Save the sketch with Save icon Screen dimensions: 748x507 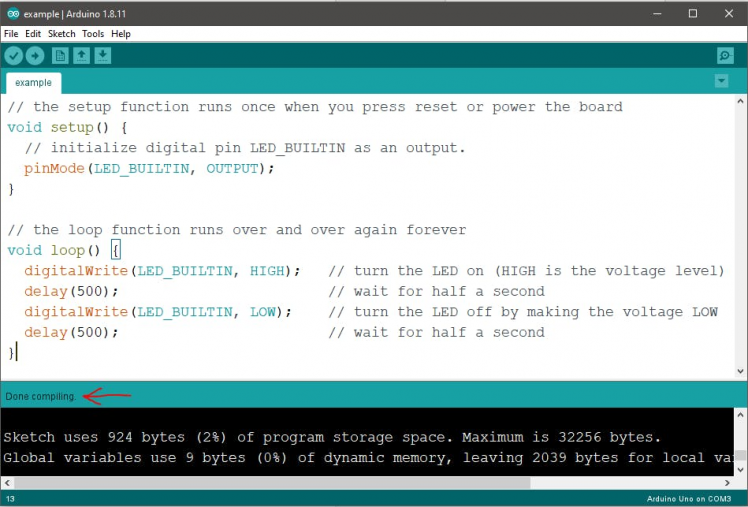point(103,56)
